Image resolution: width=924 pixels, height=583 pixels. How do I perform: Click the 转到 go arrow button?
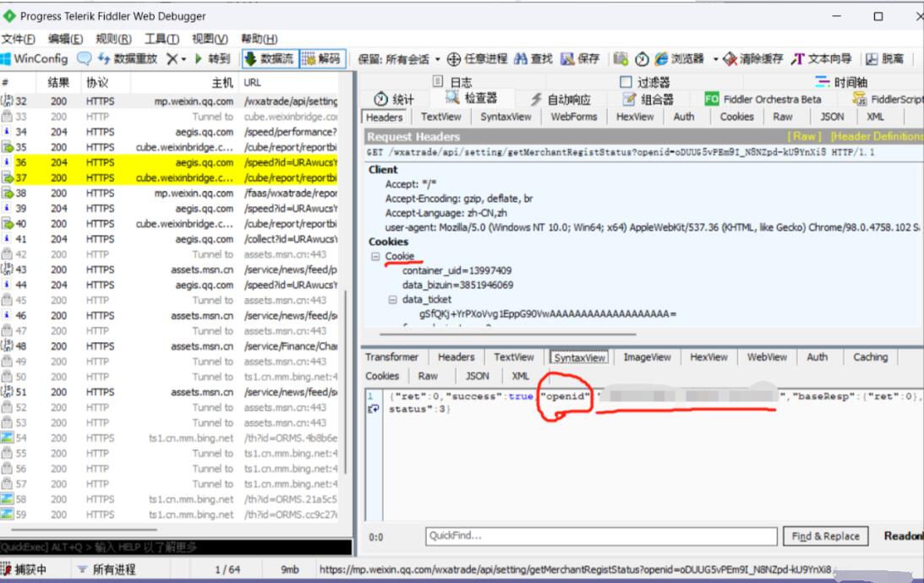(x=212, y=59)
